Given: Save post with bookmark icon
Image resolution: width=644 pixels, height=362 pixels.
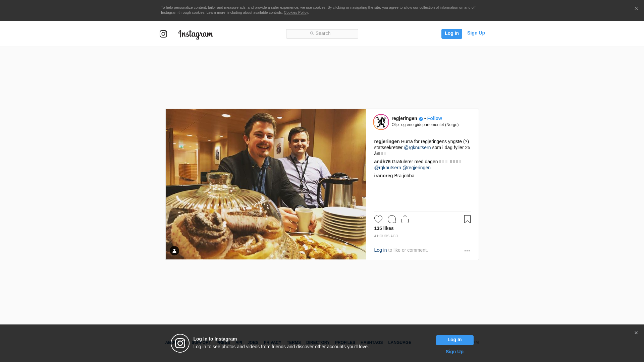Looking at the screenshot, I should pyautogui.click(x=467, y=219).
